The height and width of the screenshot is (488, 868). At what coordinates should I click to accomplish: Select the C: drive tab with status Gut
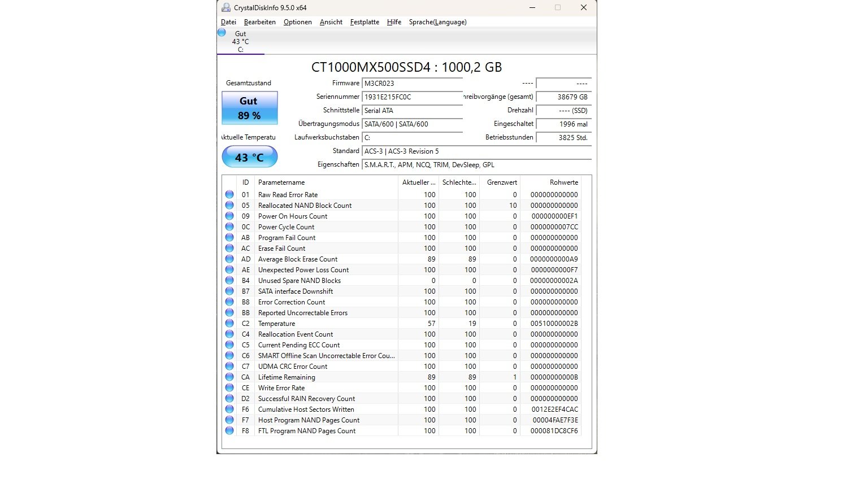pyautogui.click(x=240, y=41)
